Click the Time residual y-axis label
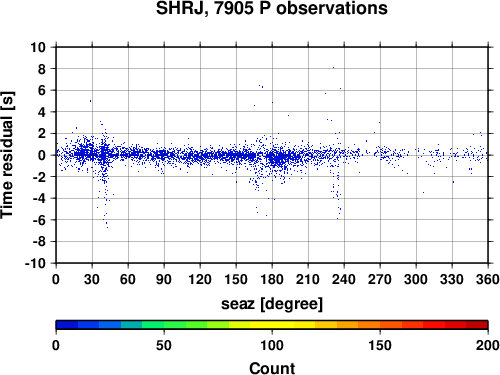 7,155
